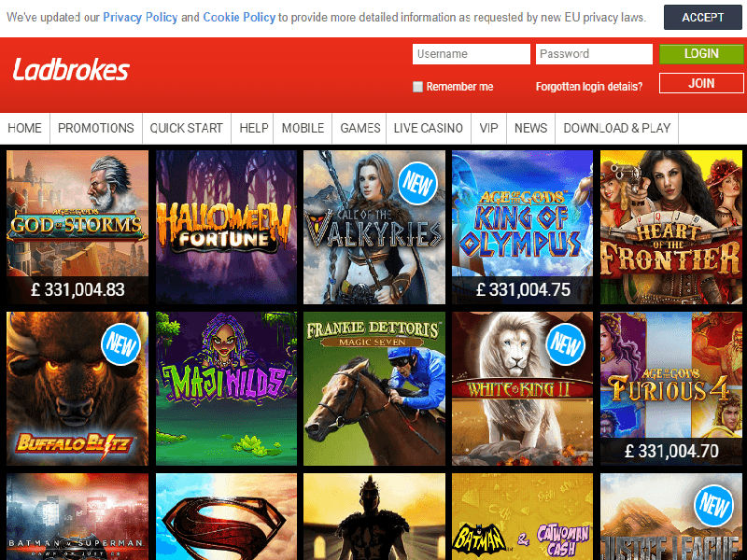Open Age of the Gods Furious 4

click(671, 388)
